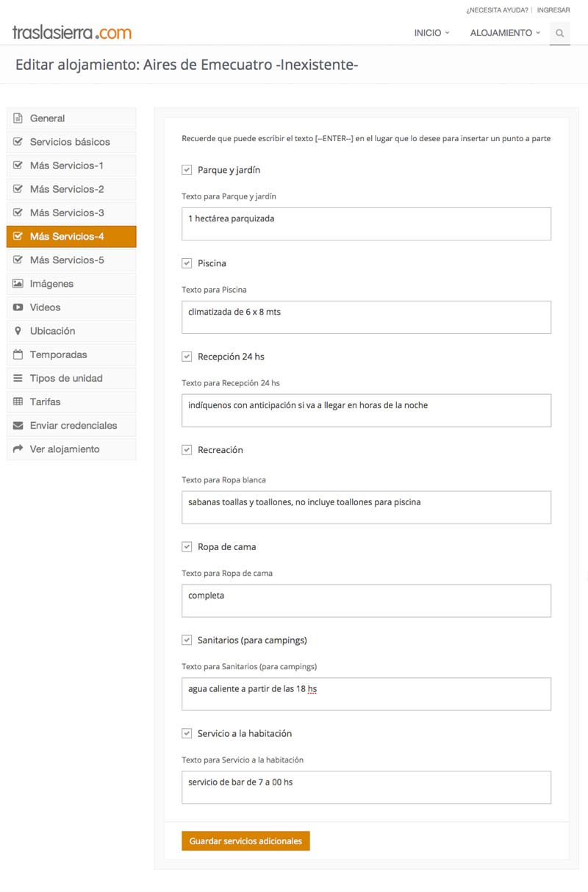Open the ALOJAMIENTO dropdown menu
Image resolution: width=588 pixels, height=892 pixels.
pyautogui.click(x=505, y=33)
